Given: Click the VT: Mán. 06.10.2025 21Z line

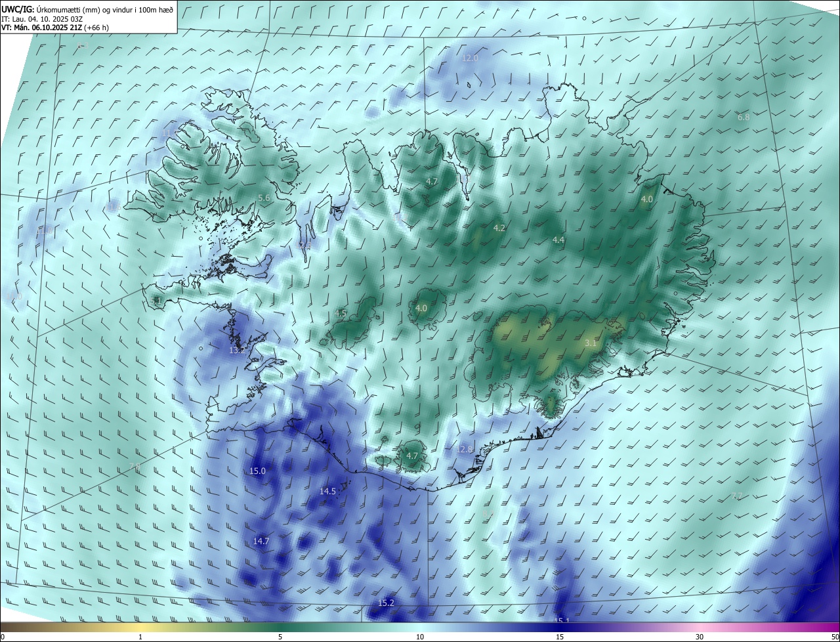Looking at the screenshot, I should [x=55, y=28].
